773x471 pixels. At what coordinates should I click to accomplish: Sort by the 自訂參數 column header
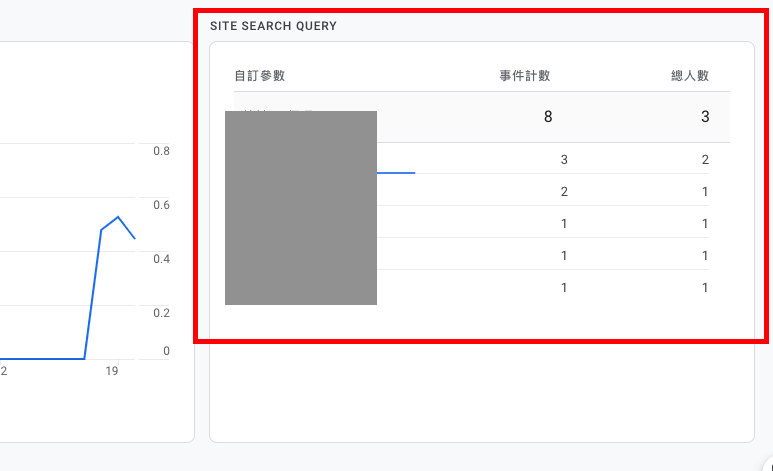(x=259, y=76)
